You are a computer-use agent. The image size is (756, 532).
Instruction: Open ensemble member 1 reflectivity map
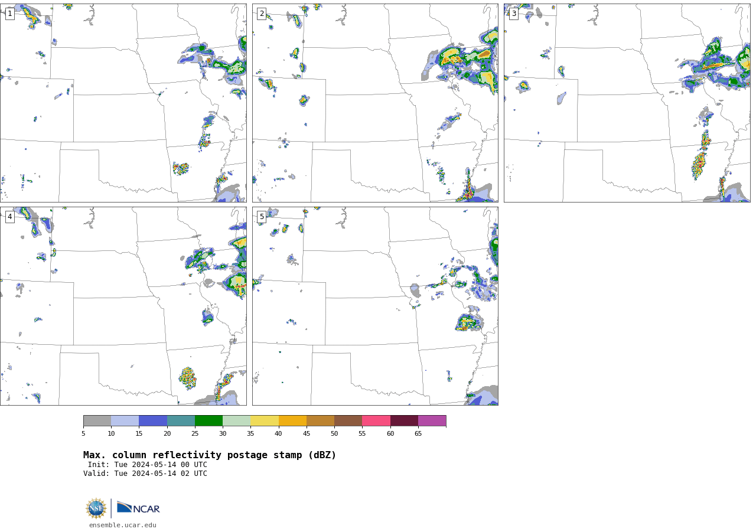click(123, 103)
